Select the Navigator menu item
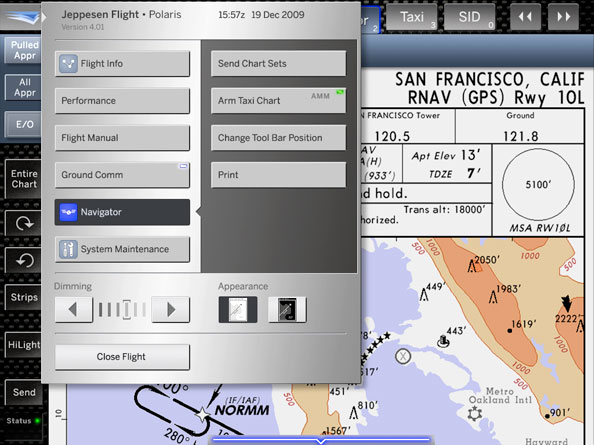594x445 pixels. [x=122, y=212]
